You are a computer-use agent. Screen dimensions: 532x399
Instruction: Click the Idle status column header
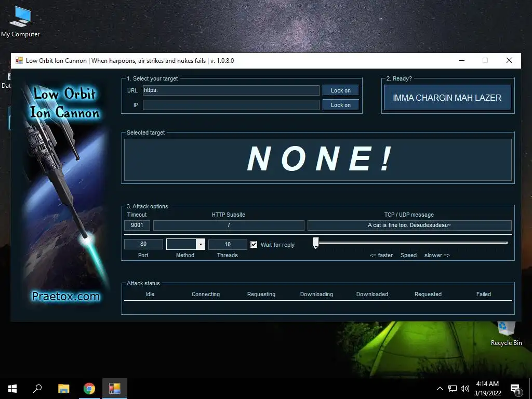click(150, 294)
